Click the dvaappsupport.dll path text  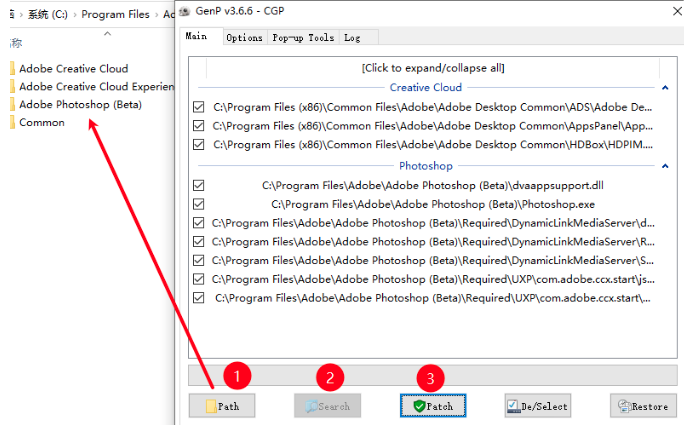point(433,185)
